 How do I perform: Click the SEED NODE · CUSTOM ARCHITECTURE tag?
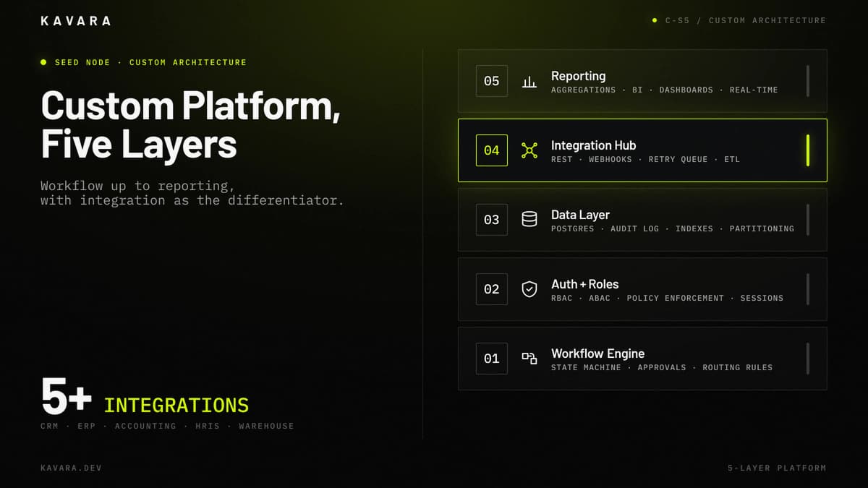(x=150, y=62)
